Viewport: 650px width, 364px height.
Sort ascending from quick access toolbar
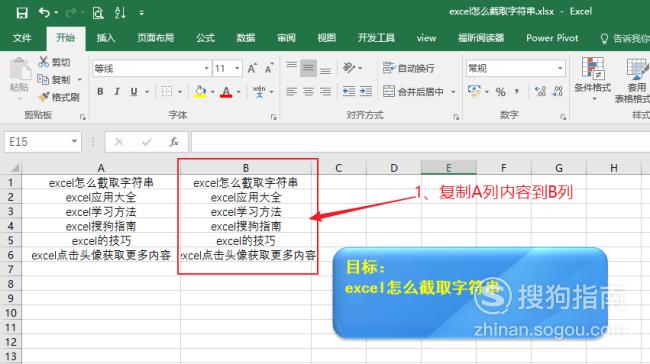pyautogui.click(x=120, y=13)
